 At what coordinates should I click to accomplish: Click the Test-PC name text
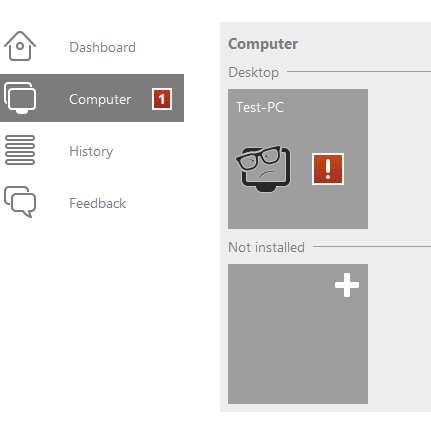click(260, 107)
